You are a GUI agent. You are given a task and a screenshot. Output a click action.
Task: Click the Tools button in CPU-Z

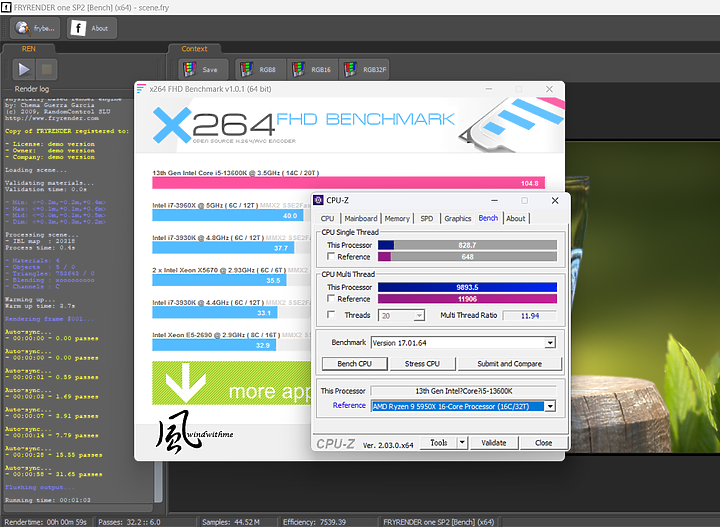click(x=439, y=443)
